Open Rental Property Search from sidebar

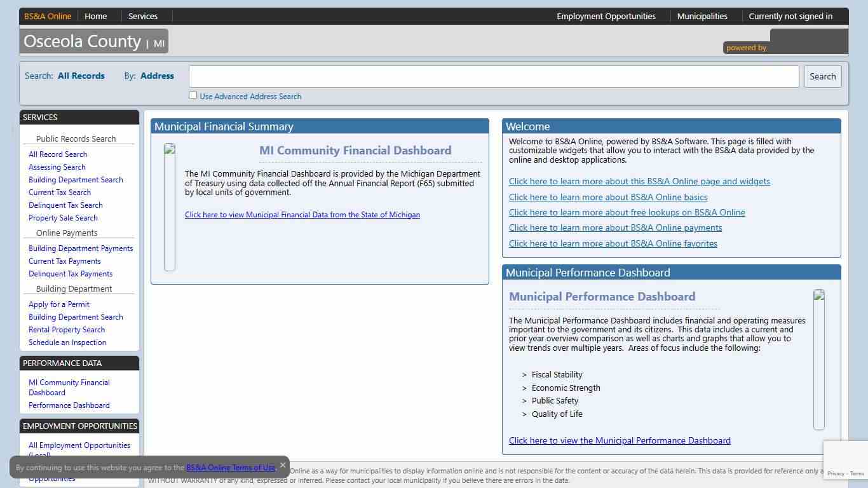pos(66,330)
